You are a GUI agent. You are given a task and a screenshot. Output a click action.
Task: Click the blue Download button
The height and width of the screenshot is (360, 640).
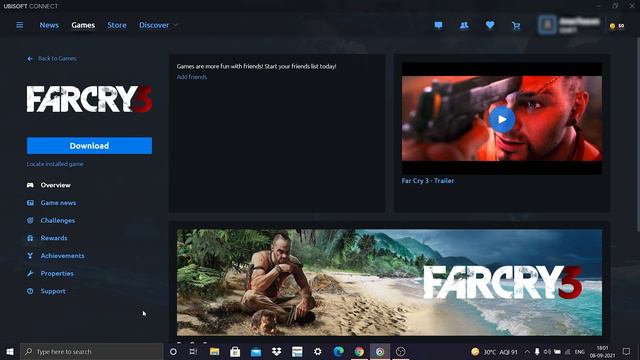pyautogui.click(x=89, y=146)
